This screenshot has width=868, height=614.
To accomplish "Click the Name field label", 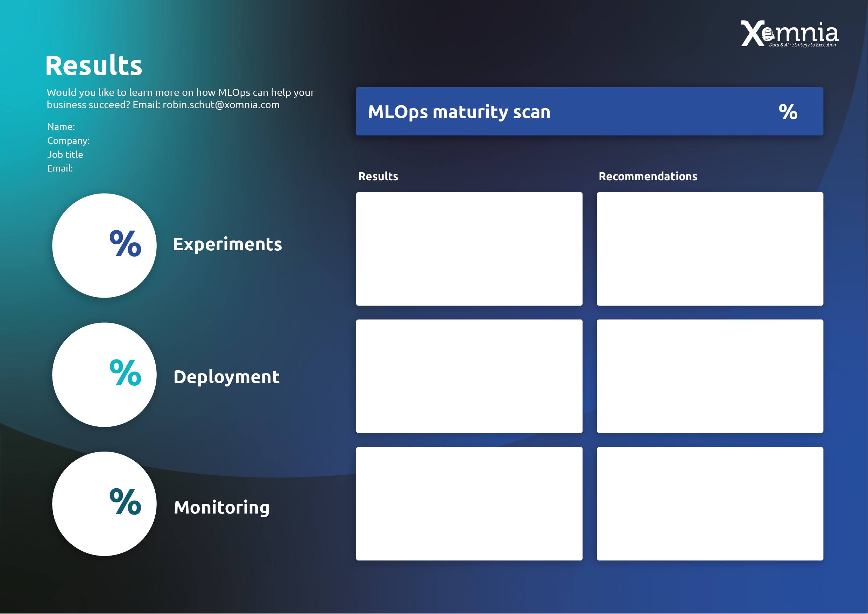I will coord(61,127).
